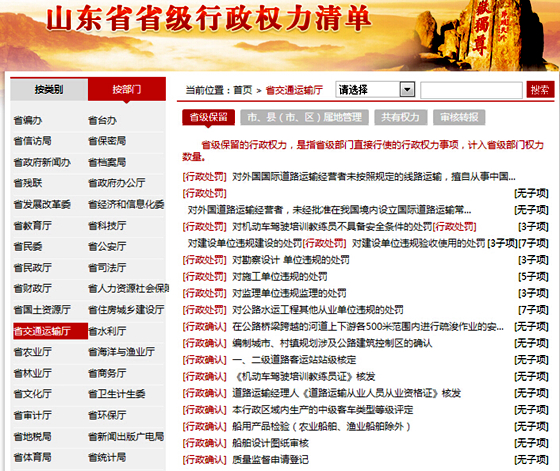Open the 市、县（市、区）属地管理 tab
560x471 pixels.
click(305, 117)
